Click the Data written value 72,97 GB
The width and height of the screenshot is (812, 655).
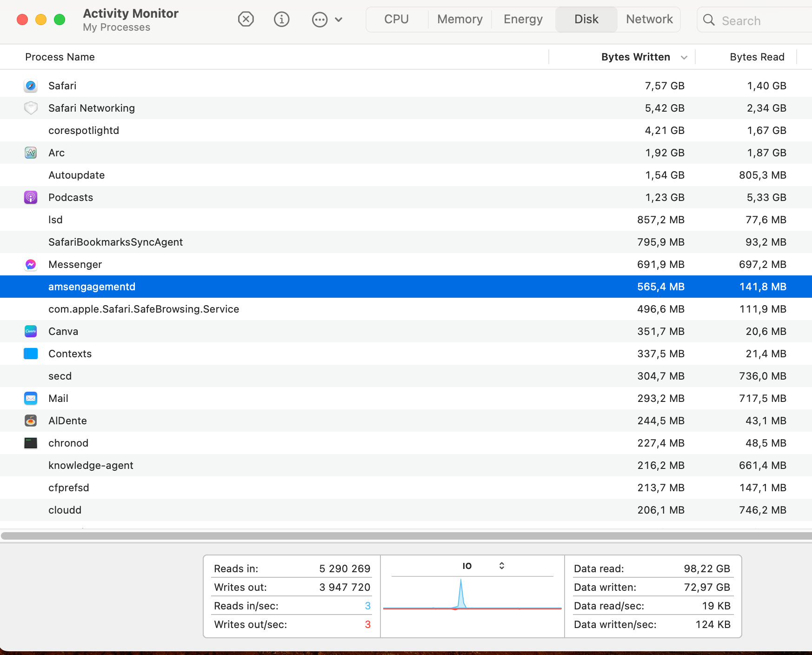coord(707,587)
